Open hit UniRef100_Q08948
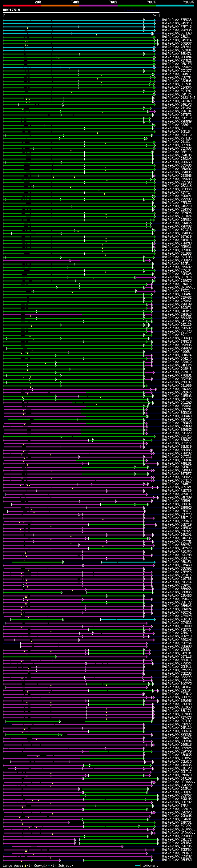 176,369
